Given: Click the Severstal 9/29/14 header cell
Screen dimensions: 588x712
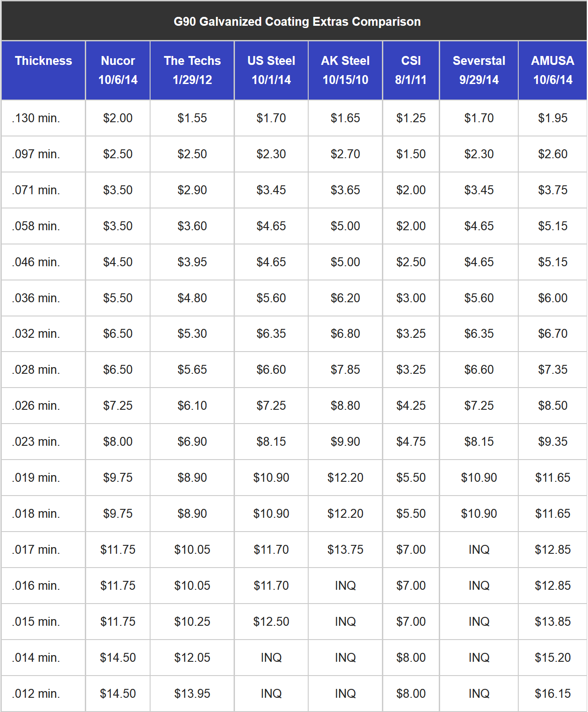Looking at the screenshot, I should pos(479,70).
